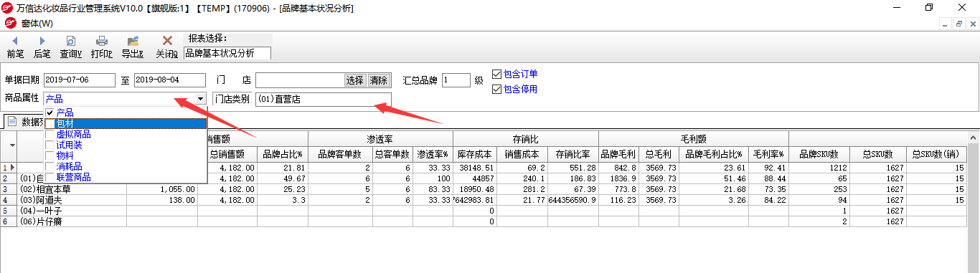
Task: Check 消耗品 in the attribute list
Action: (x=50, y=166)
